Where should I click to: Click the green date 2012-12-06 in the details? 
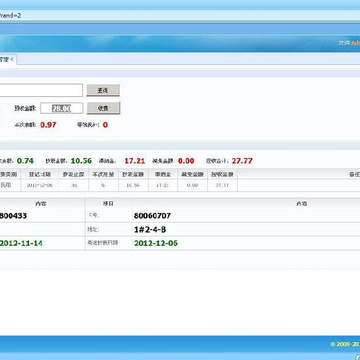(156, 243)
